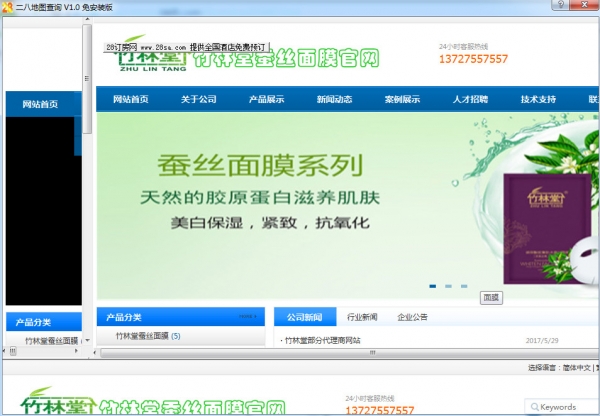Image resolution: width=600 pixels, height=416 pixels.
Task: Click the left panel scroll-down arrow
Action: tap(87, 340)
